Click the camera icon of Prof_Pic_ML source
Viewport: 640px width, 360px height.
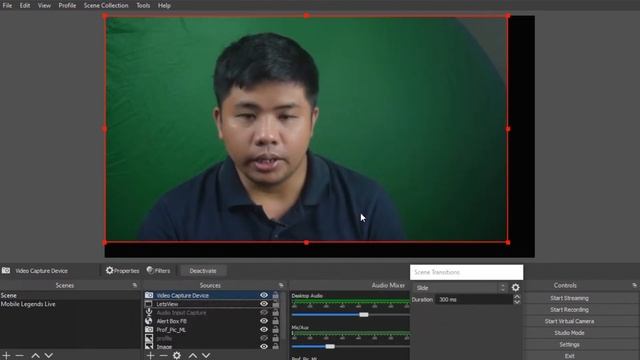click(x=149, y=329)
